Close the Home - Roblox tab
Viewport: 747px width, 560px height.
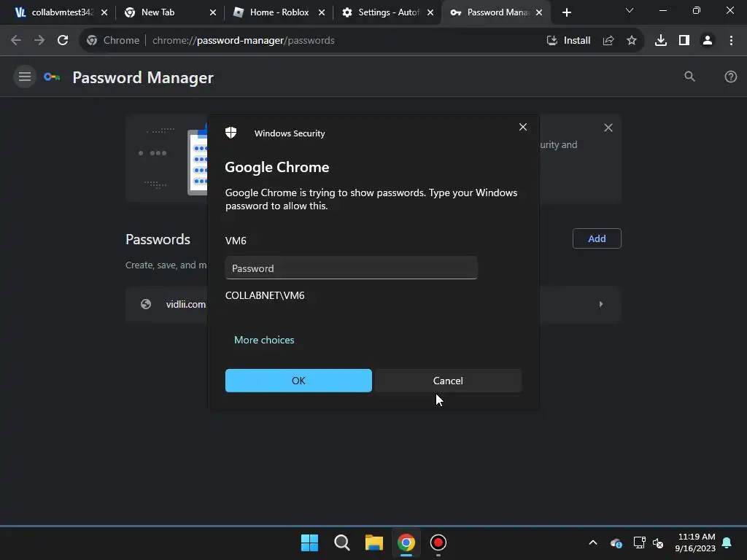(322, 12)
